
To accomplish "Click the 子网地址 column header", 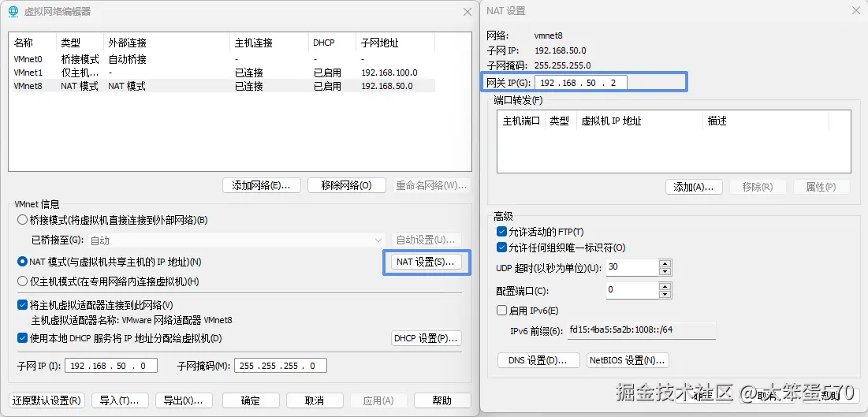I will pos(395,43).
